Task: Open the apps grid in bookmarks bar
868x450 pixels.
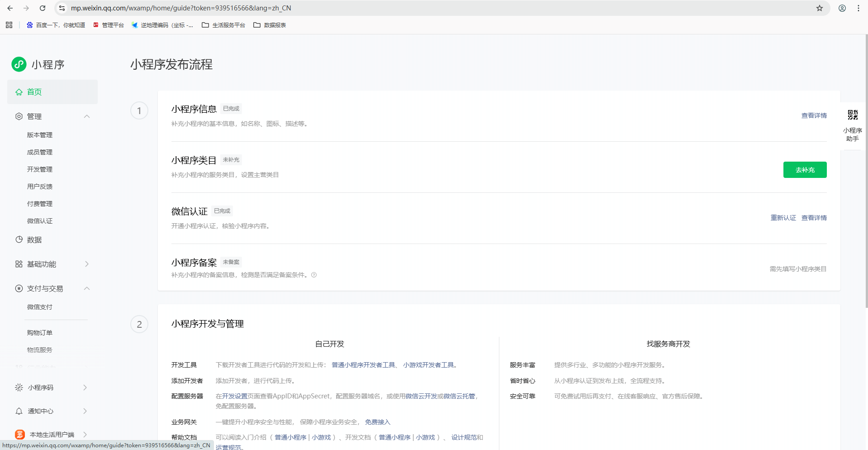Action: (9, 25)
